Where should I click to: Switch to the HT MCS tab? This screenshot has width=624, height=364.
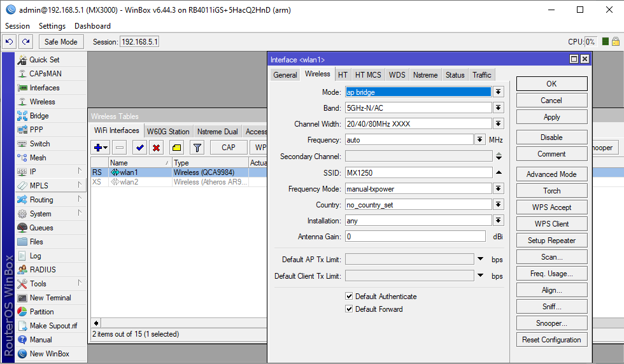pyautogui.click(x=368, y=75)
